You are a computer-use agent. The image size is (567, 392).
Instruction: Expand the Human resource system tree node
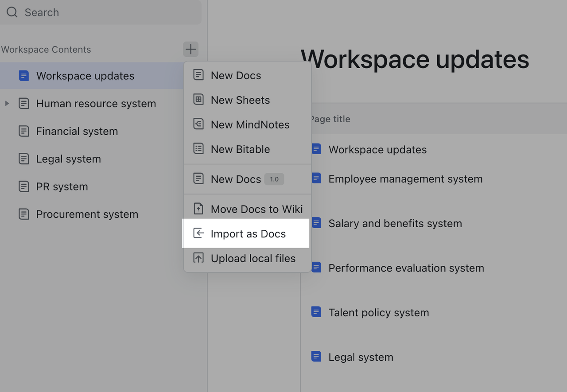point(7,104)
